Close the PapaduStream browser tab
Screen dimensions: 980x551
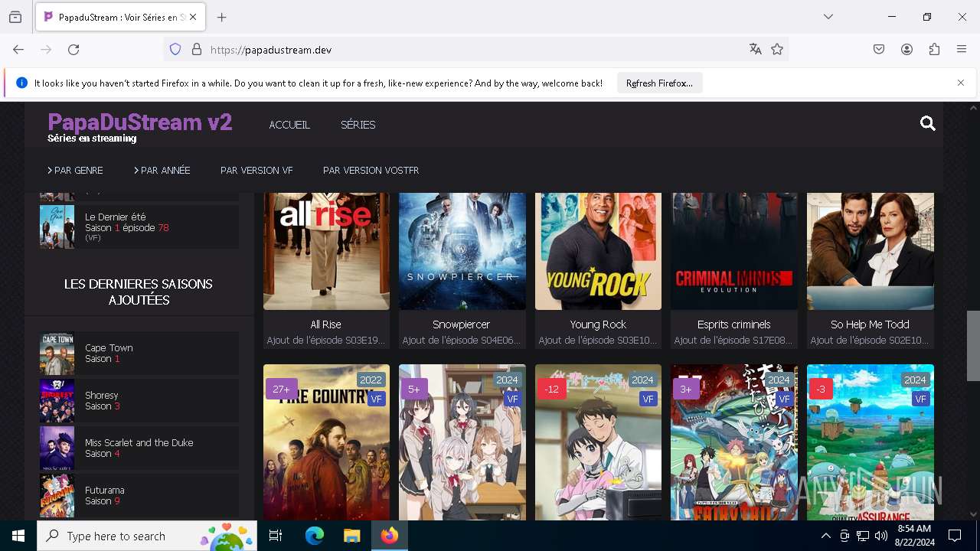(x=193, y=17)
